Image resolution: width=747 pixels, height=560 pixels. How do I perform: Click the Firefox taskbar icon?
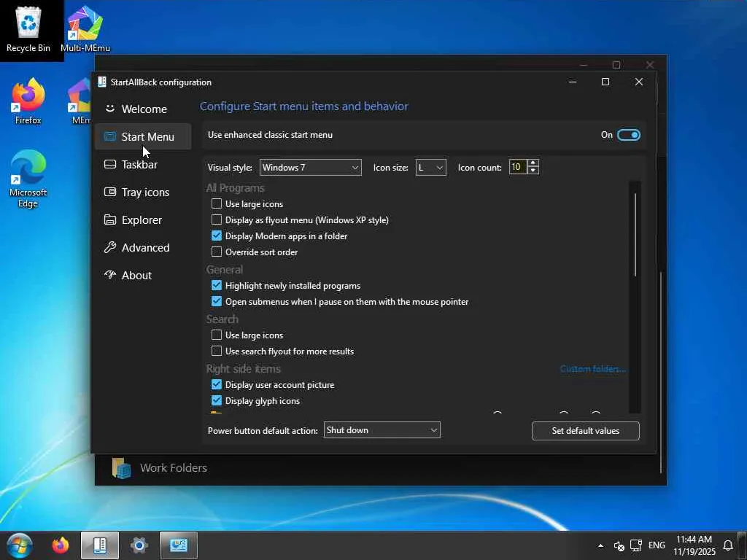(x=61, y=545)
